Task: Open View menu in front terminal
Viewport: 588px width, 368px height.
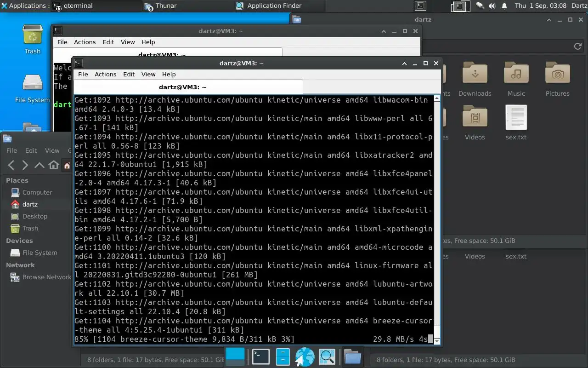Action: coord(148,74)
